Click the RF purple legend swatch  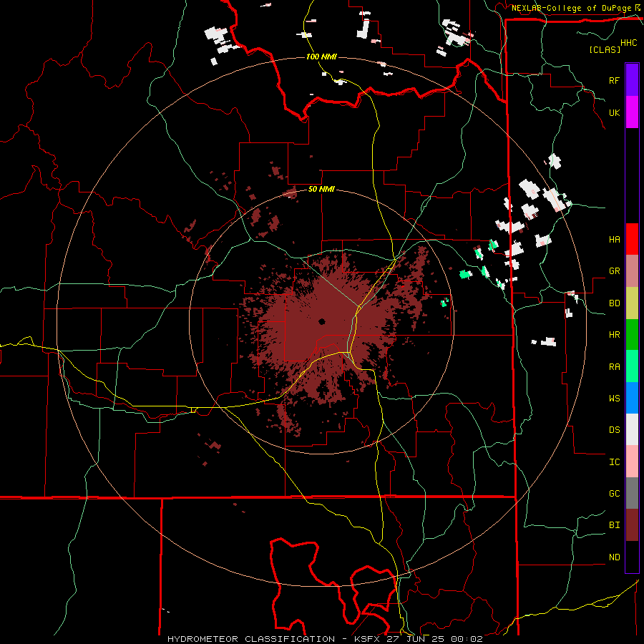(x=632, y=80)
